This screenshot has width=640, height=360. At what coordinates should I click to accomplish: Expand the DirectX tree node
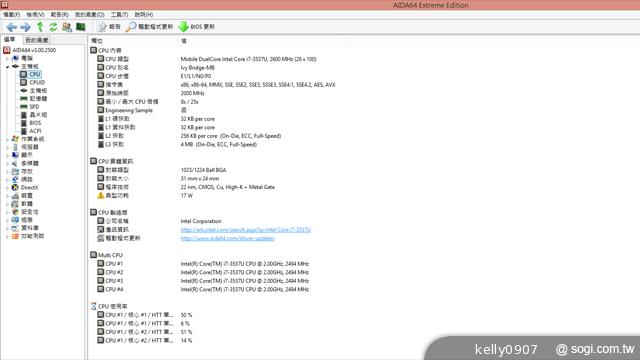(x=7, y=188)
